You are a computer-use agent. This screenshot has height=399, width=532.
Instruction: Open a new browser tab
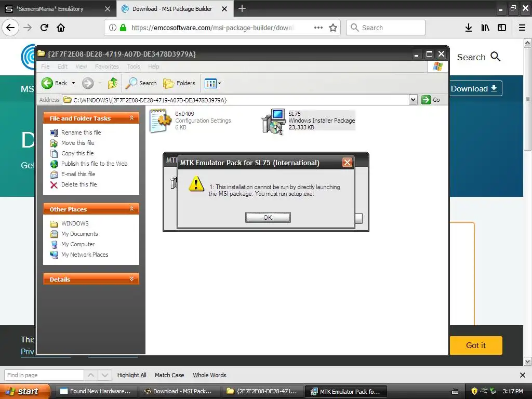tap(242, 8)
